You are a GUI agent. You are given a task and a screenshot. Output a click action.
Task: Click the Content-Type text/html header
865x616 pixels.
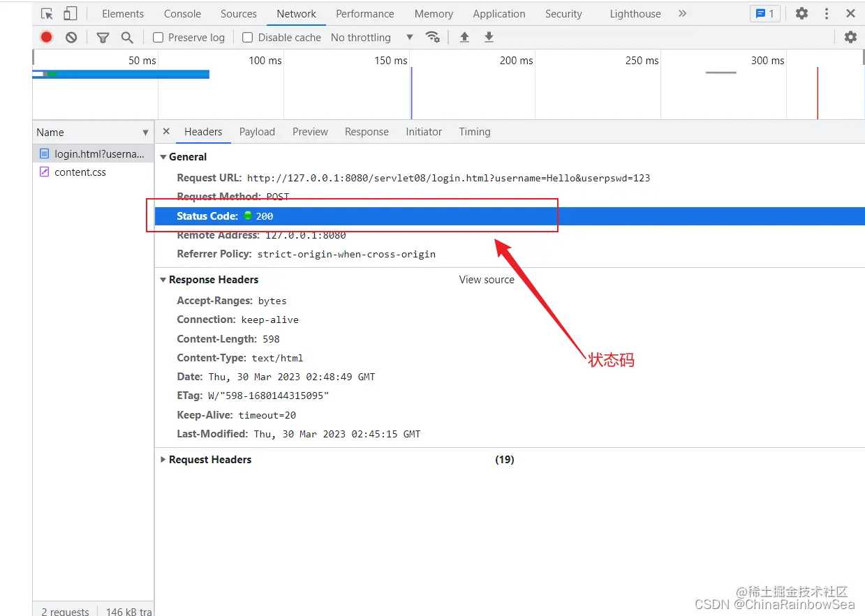239,358
